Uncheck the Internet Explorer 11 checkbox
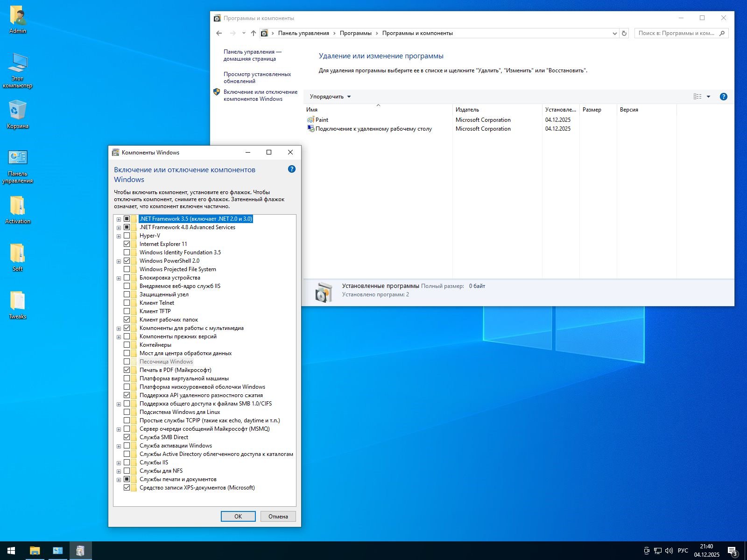The height and width of the screenshot is (560, 747). (127, 244)
